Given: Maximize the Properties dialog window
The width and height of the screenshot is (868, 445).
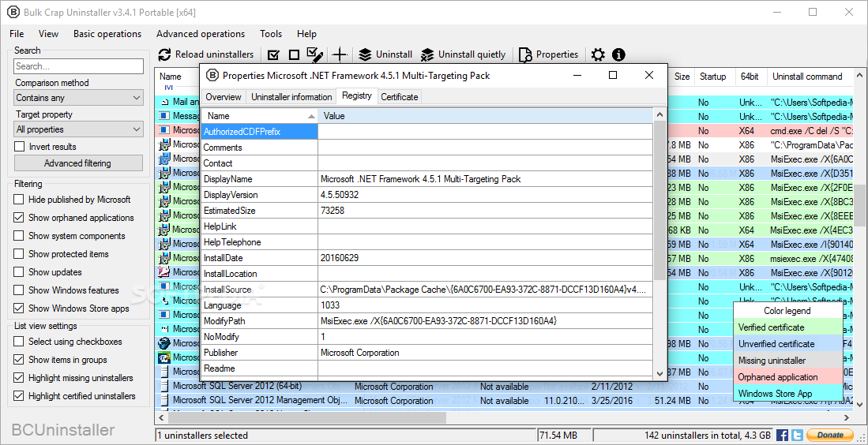Looking at the screenshot, I should [x=613, y=75].
